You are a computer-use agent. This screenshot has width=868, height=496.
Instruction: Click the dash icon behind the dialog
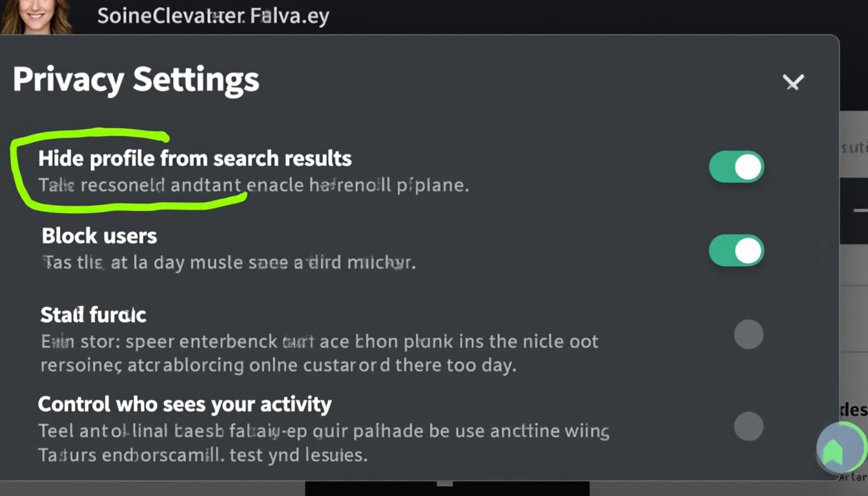tap(860, 211)
